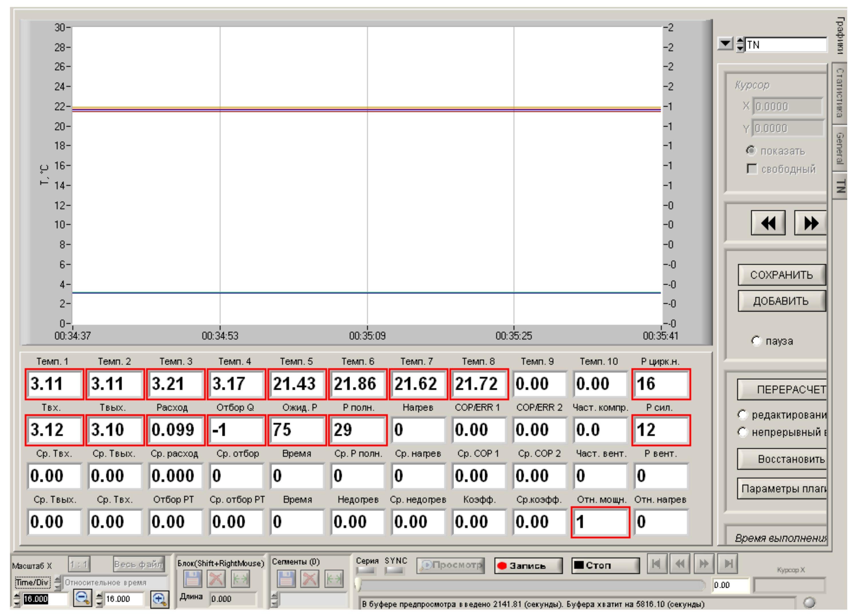857x616 pixels.
Task: Switch to the Статистика tab
Action: tap(840, 93)
